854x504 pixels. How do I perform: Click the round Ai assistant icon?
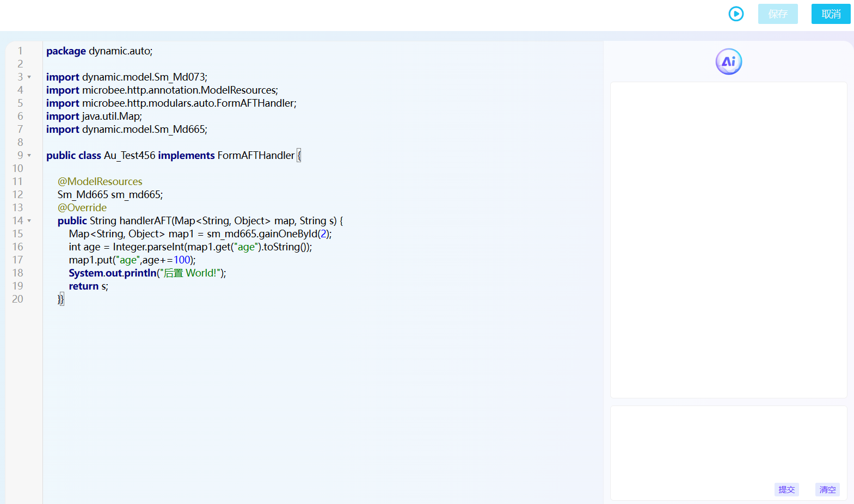[728, 62]
